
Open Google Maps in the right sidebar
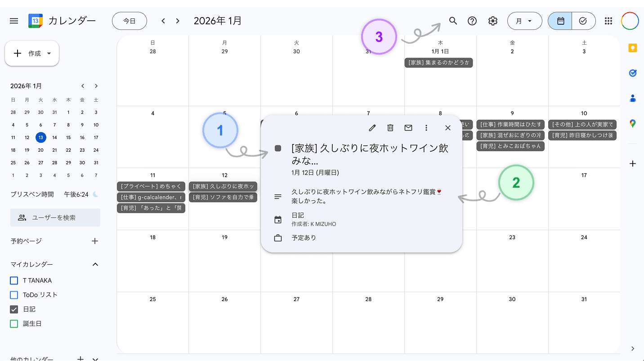point(632,123)
